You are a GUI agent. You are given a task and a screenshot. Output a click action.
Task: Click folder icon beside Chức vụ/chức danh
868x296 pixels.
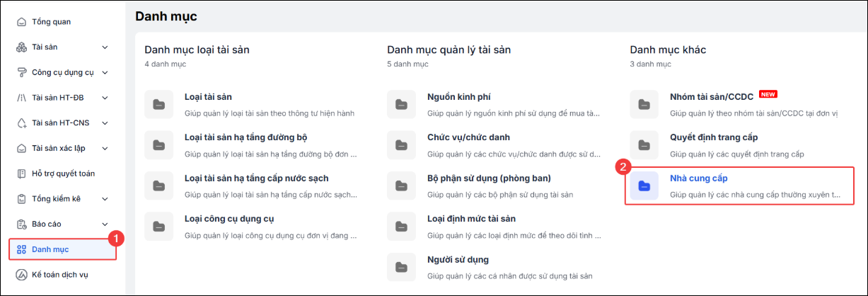pos(401,144)
